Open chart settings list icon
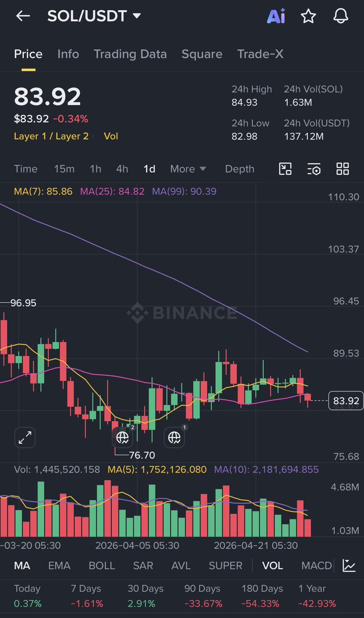Screen dimensions: 364x618 (x=314, y=169)
